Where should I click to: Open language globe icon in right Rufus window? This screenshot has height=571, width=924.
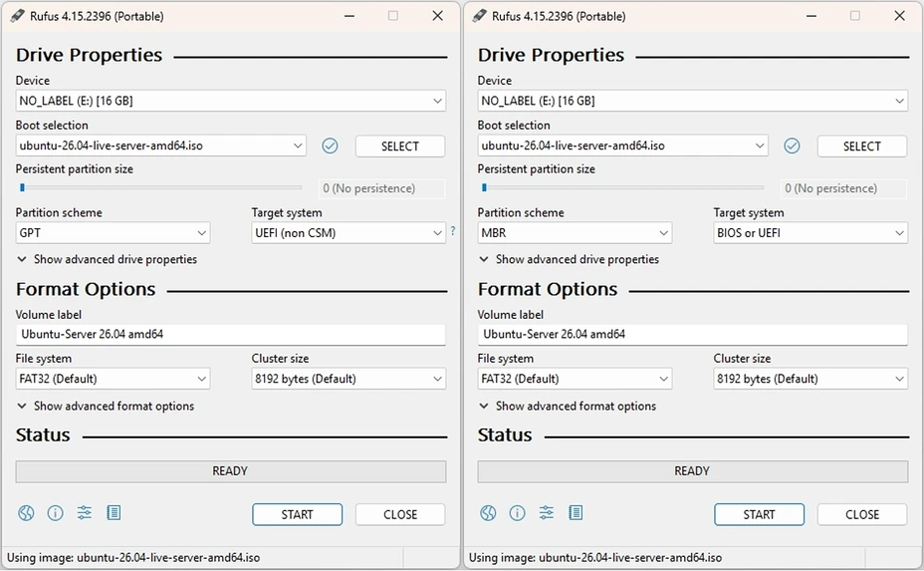(x=488, y=513)
